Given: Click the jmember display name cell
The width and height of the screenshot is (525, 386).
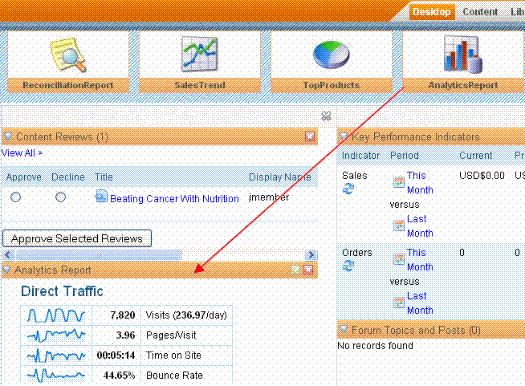Looking at the screenshot, I should [269, 198].
